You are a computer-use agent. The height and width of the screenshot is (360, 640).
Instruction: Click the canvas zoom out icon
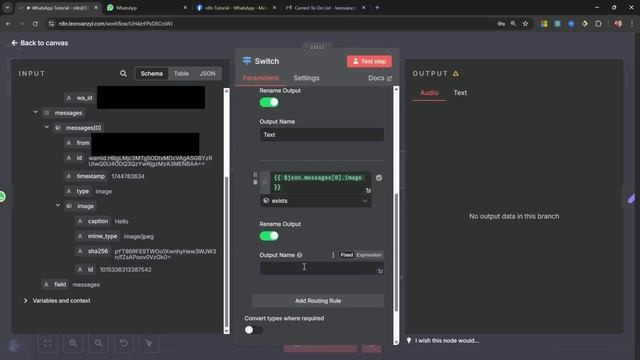[98, 343]
